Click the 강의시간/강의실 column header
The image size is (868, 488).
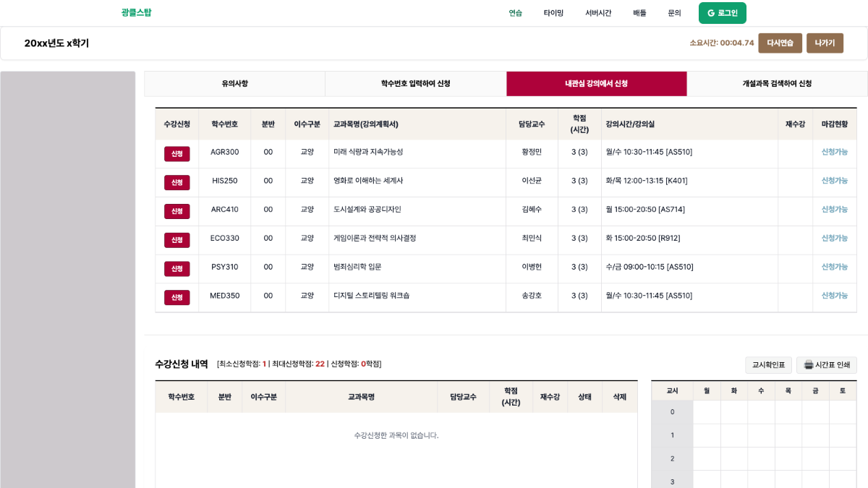(x=689, y=124)
